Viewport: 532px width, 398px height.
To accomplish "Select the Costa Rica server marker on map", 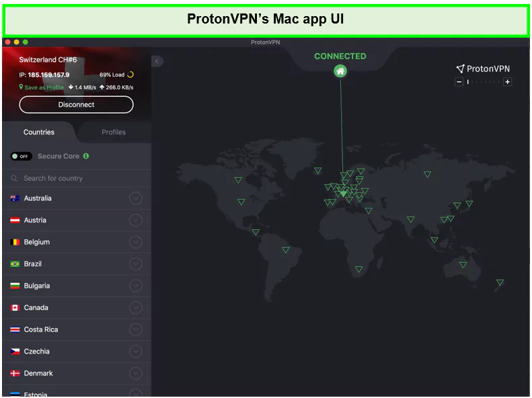I will [256, 232].
